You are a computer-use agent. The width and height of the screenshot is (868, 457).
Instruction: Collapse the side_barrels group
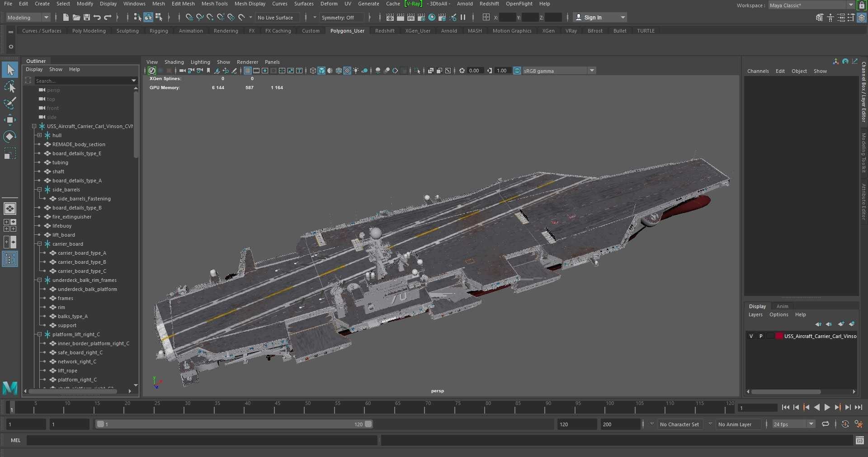pos(39,190)
